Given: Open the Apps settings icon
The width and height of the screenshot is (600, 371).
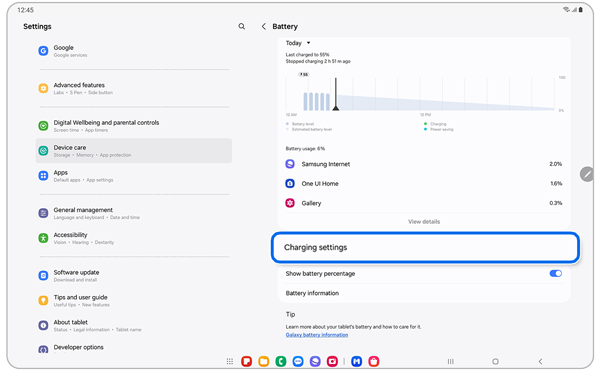Looking at the screenshot, I should [43, 176].
